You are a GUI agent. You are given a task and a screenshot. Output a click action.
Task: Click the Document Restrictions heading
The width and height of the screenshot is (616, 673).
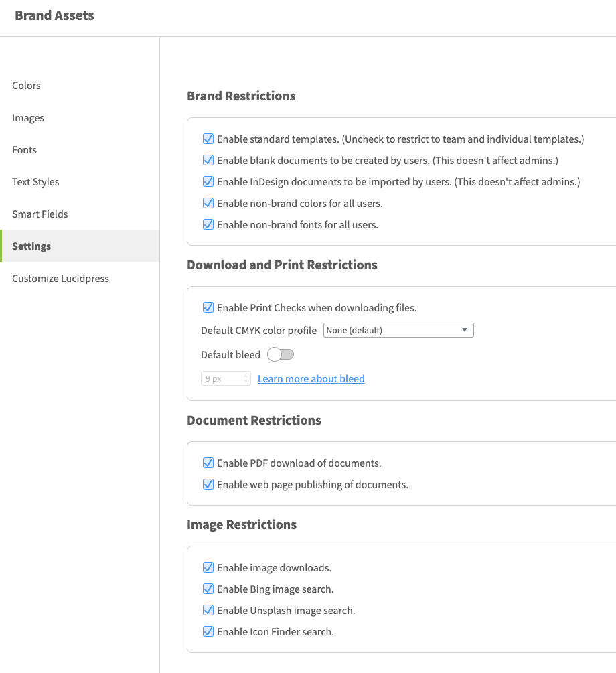click(254, 420)
